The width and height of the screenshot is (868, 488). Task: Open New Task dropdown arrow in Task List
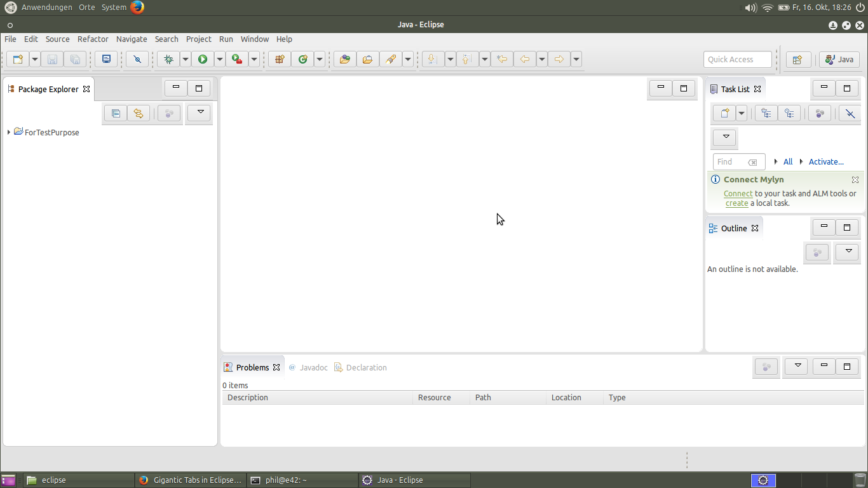pyautogui.click(x=742, y=113)
